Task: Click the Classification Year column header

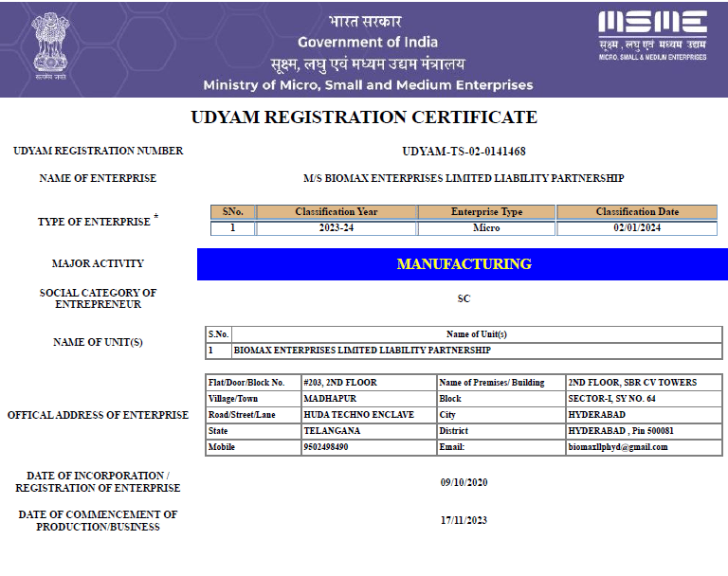Action: (x=337, y=211)
